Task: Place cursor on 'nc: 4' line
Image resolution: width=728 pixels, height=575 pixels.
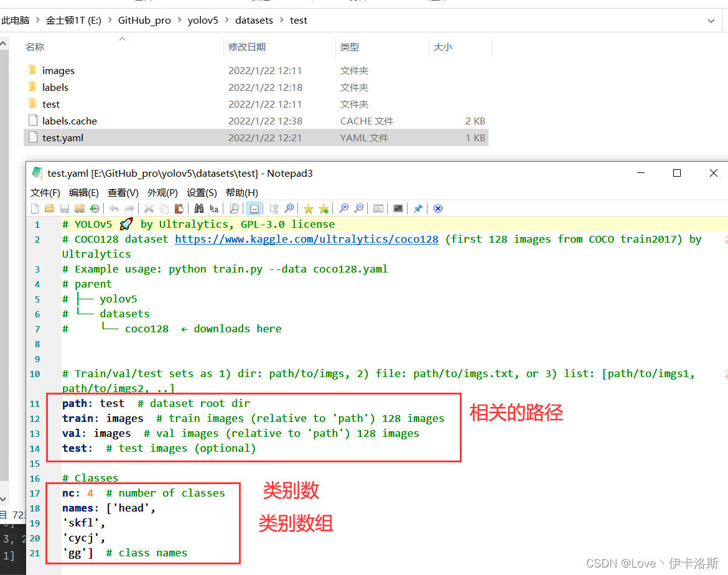Action: [144, 493]
